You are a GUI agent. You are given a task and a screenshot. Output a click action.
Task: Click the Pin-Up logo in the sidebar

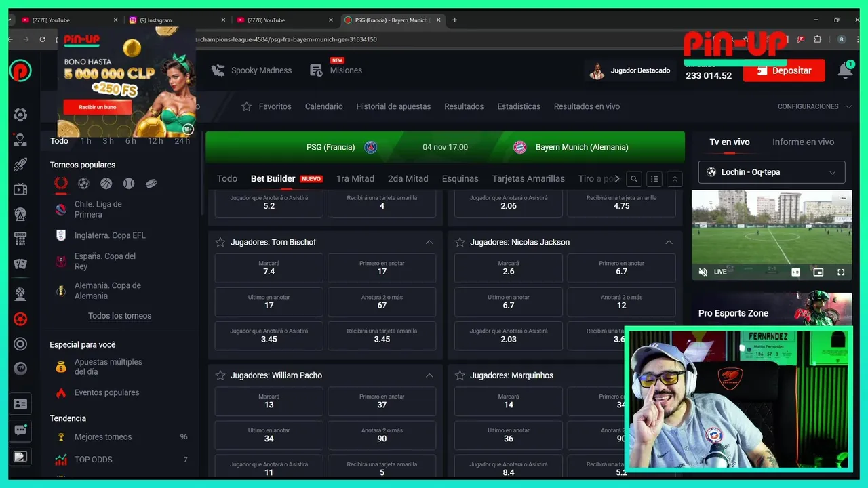20,70
